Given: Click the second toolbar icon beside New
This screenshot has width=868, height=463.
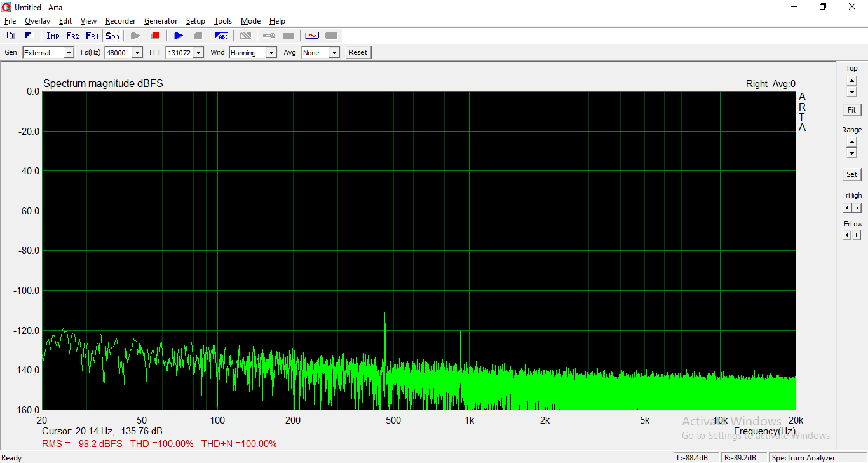Looking at the screenshot, I should click(x=28, y=36).
